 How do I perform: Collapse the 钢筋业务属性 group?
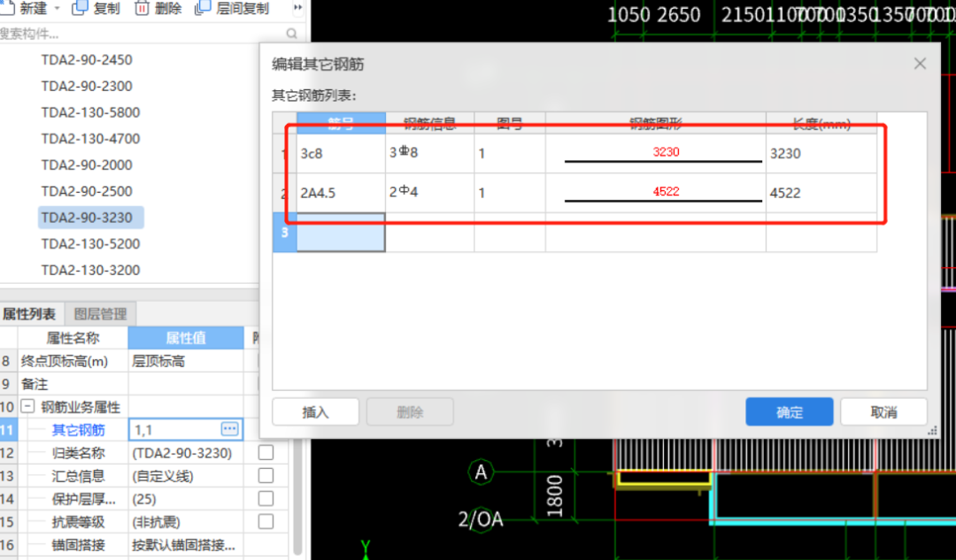pyautogui.click(x=28, y=407)
